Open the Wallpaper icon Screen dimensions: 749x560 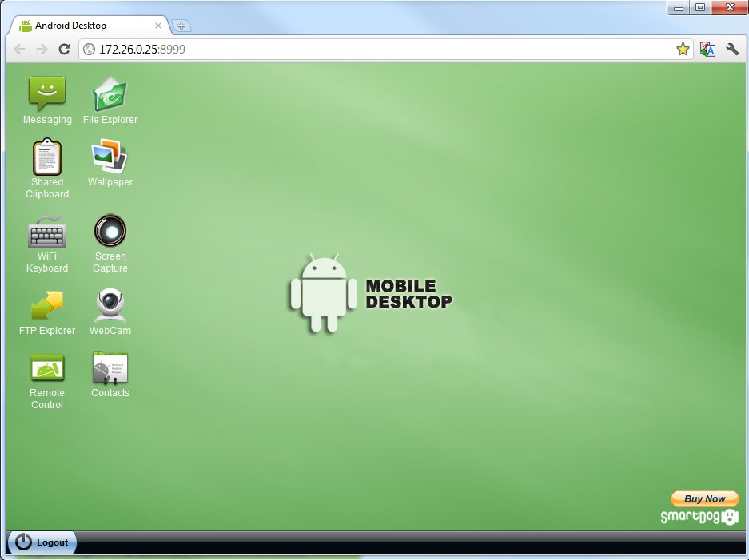(110, 156)
